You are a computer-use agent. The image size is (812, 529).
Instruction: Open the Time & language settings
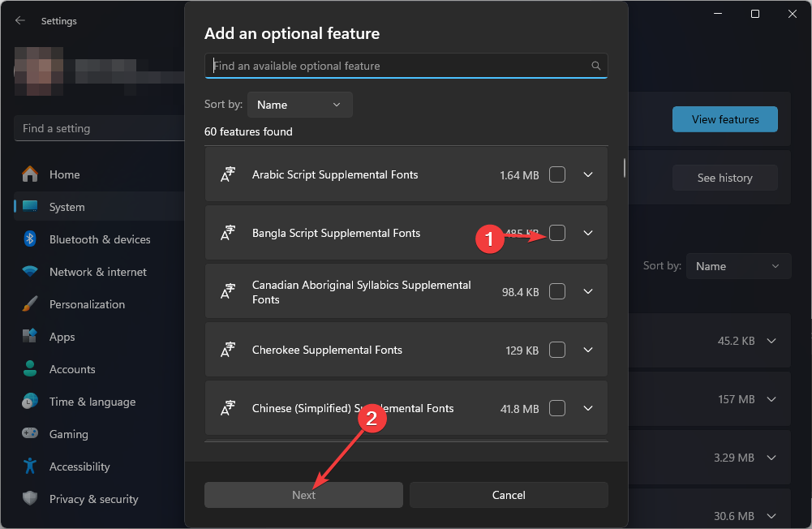click(92, 402)
